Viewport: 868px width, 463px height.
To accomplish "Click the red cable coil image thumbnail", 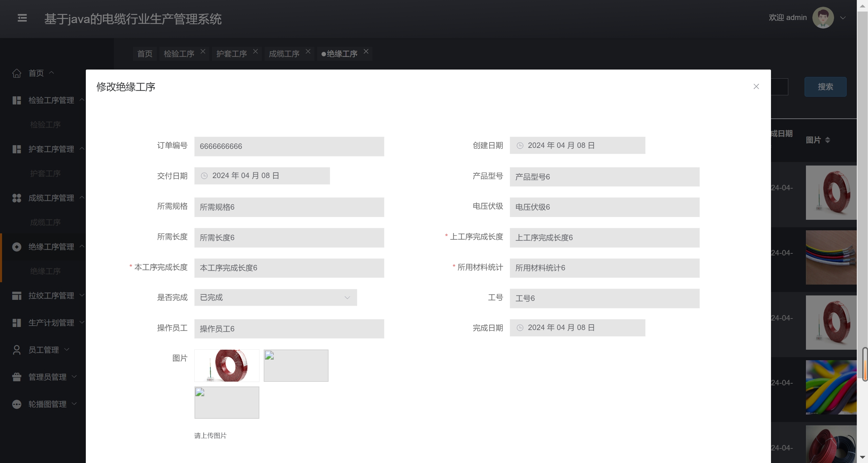I will [x=227, y=366].
